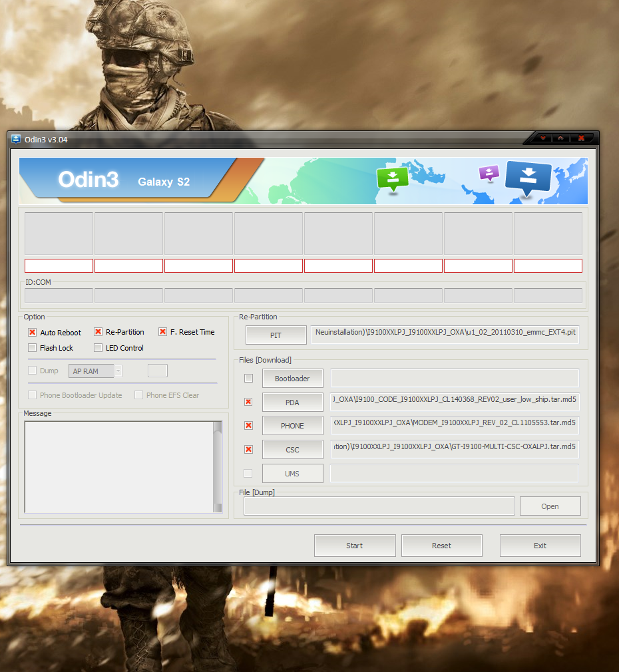Screen dimensions: 619x672
Task: Enable the LED Control checkbox
Action: click(x=98, y=347)
